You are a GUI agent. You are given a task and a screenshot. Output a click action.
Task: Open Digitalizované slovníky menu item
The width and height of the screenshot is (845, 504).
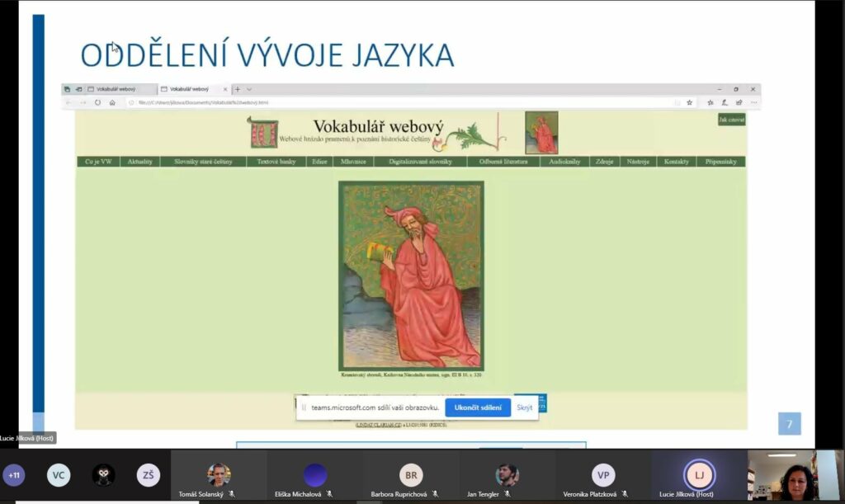coord(420,162)
